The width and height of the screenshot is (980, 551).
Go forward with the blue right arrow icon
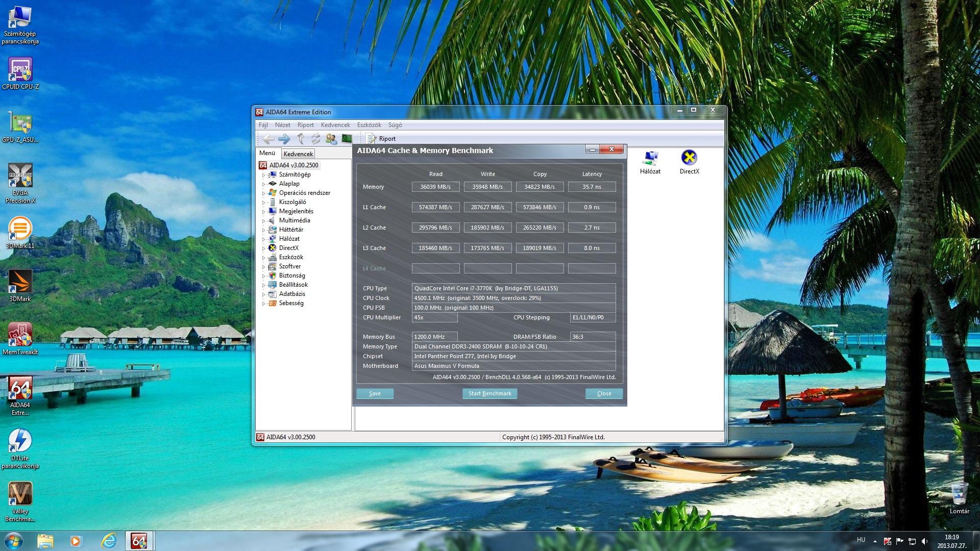[284, 139]
